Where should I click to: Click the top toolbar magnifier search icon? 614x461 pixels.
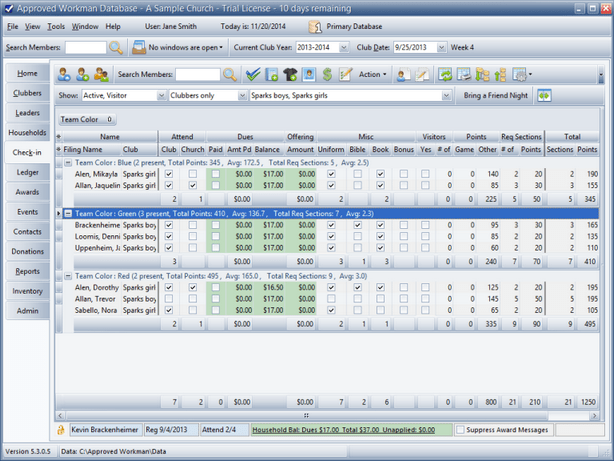click(116, 47)
